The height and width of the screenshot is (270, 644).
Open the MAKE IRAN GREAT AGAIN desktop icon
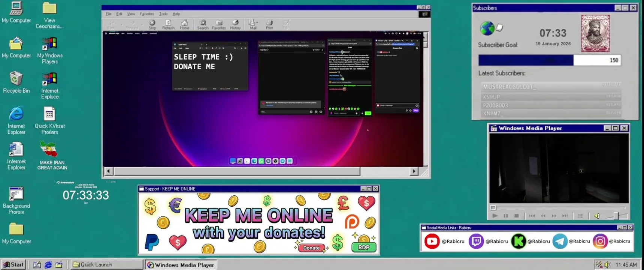tap(52, 156)
